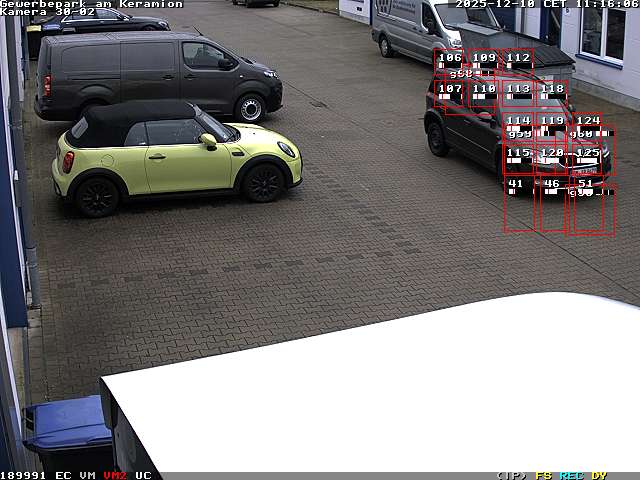Click the UC status indicator
The image size is (640, 480).
[x=143, y=475]
